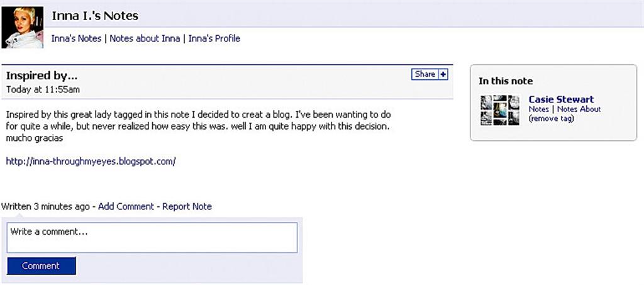Visit Inna's Profile link
Screen dimensions: 644x285
[x=214, y=38]
